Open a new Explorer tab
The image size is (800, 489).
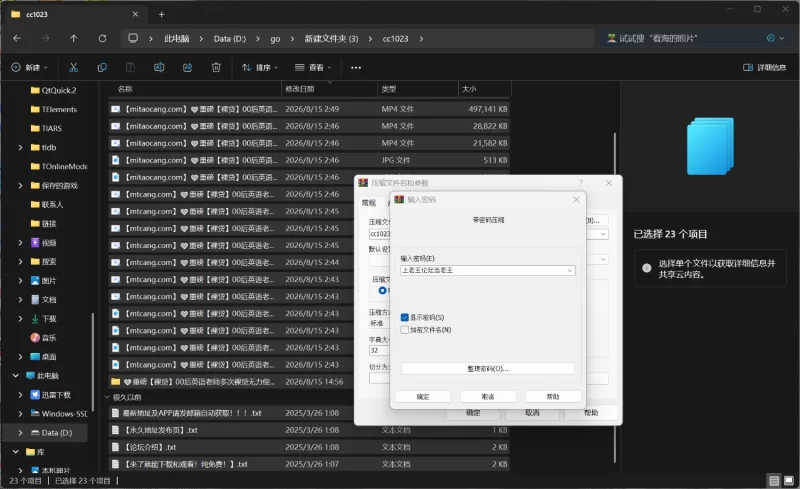coord(161,14)
